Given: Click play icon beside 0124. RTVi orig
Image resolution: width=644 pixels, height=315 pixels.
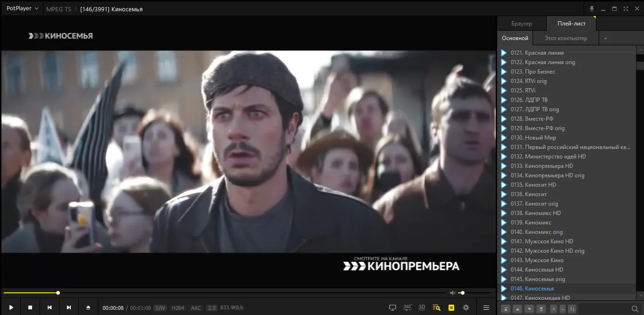Looking at the screenshot, I should click(504, 81).
